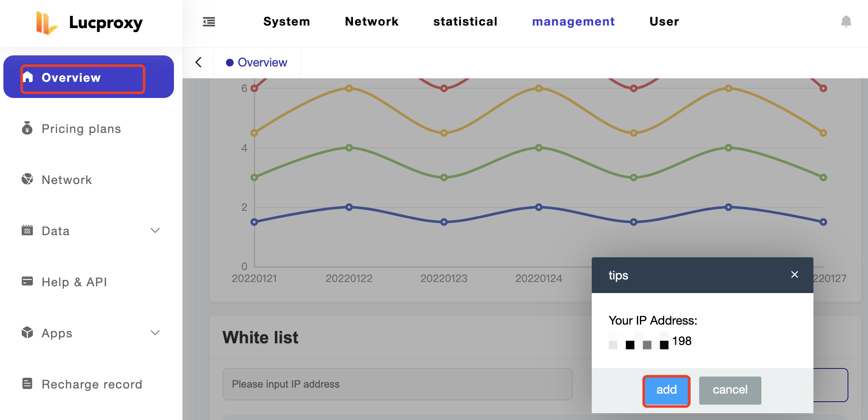Switch to the Overview page tab

click(x=257, y=63)
